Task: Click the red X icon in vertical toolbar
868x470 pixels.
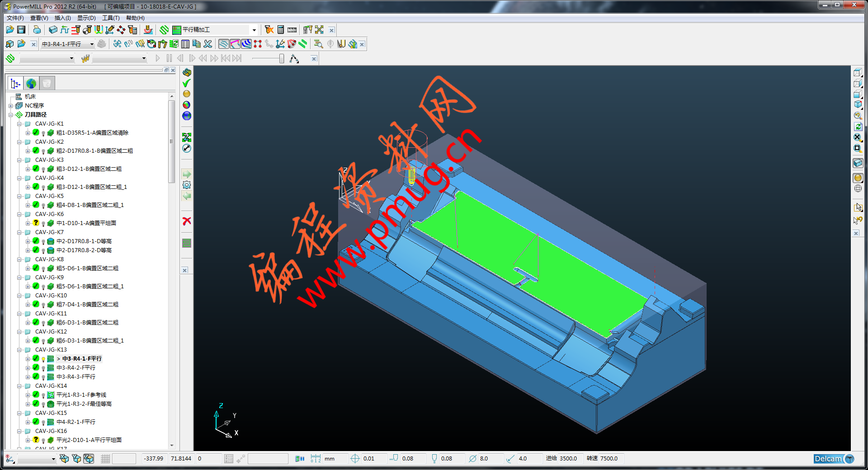Action: (x=187, y=221)
